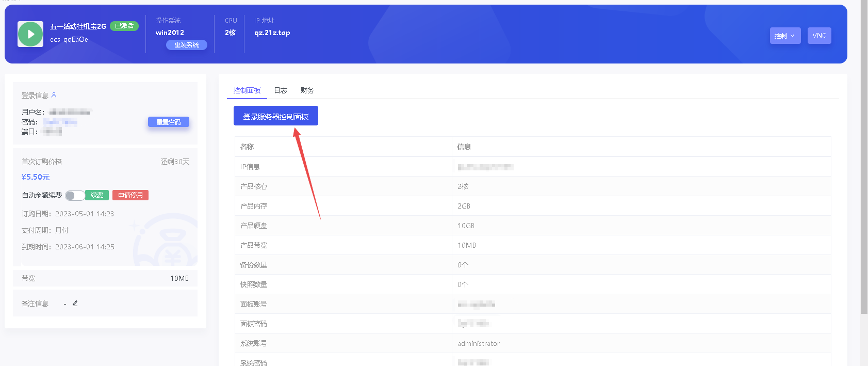The width and height of the screenshot is (868, 366).
Task: Click the red 申请停用 button
Action: click(x=130, y=195)
